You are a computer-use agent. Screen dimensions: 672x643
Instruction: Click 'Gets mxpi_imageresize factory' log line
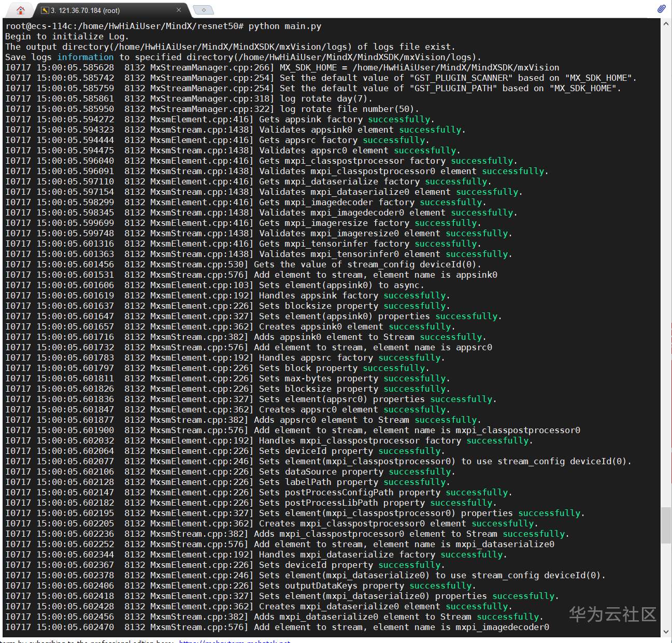pos(244,223)
